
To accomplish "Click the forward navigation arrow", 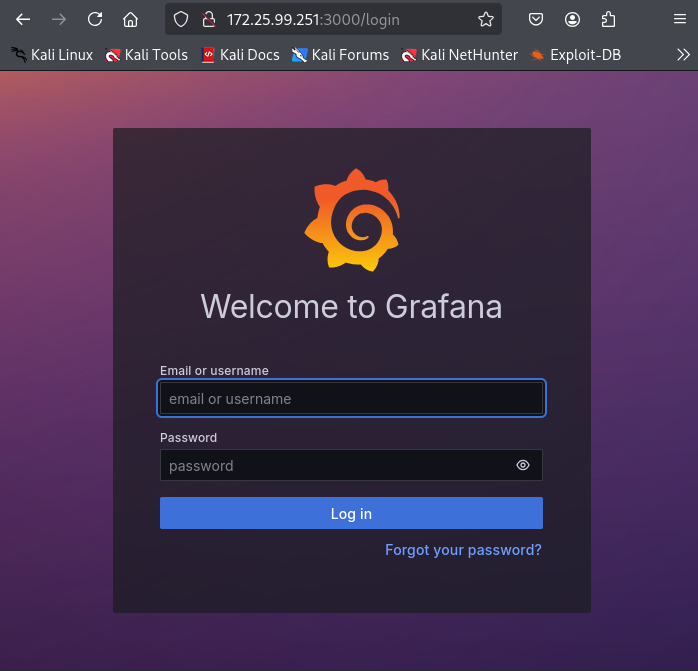I will [x=59, y=20].
